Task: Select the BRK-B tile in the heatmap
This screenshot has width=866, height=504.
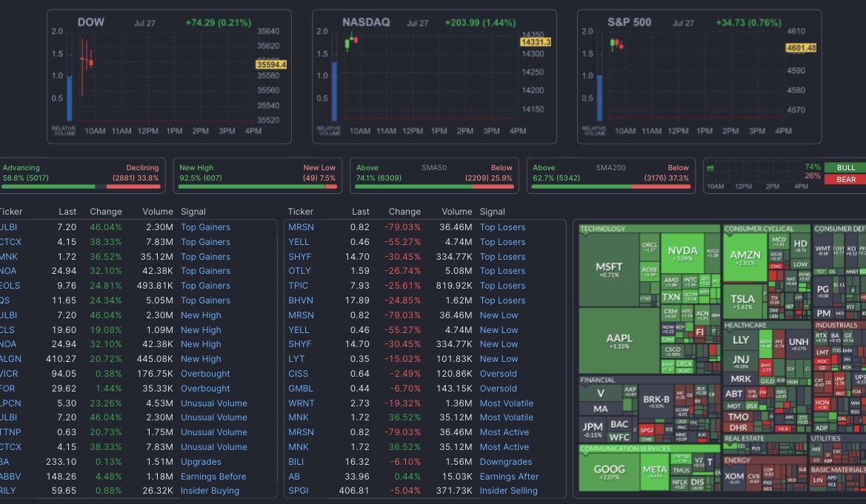Action: point(656,401)
